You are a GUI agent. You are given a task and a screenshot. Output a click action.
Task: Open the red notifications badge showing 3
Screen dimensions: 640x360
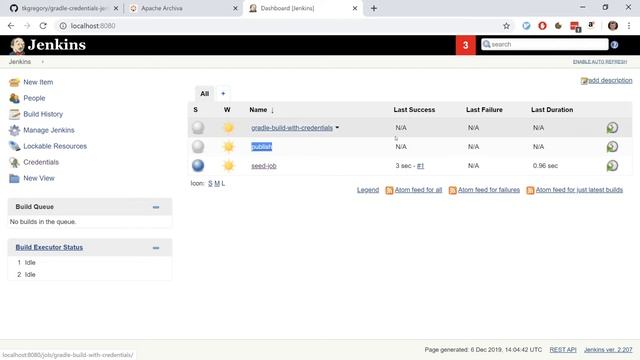pyautogui.click(x=465, y=45)
